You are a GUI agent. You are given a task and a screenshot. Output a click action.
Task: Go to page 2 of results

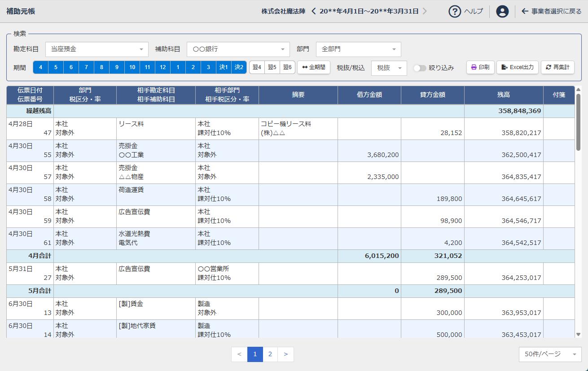[270, 354]
